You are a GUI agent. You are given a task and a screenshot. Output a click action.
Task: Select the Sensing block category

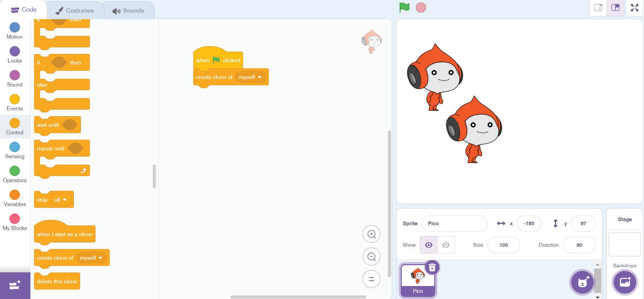click(15, 151)
